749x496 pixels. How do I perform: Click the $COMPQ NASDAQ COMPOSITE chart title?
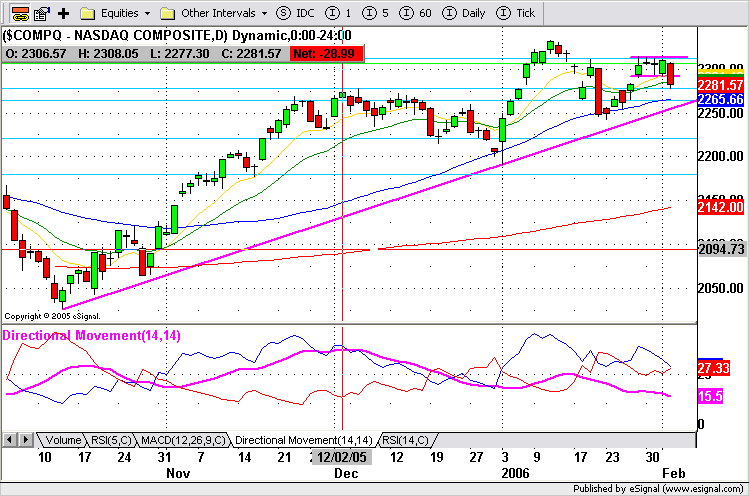[177, 35]
